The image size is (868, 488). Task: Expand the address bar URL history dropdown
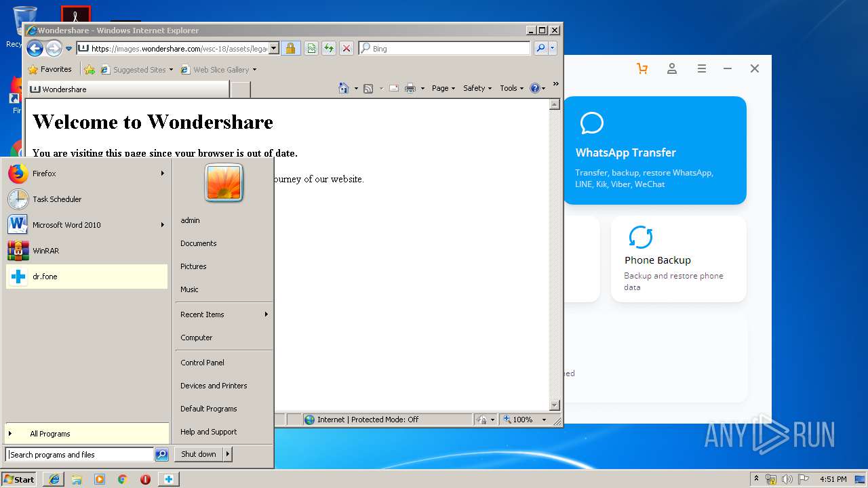274,48
